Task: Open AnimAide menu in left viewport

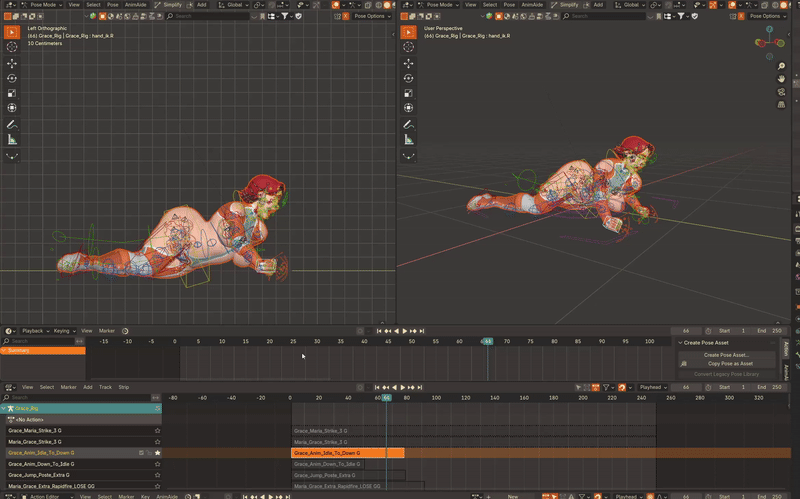Action: (136, 5)
